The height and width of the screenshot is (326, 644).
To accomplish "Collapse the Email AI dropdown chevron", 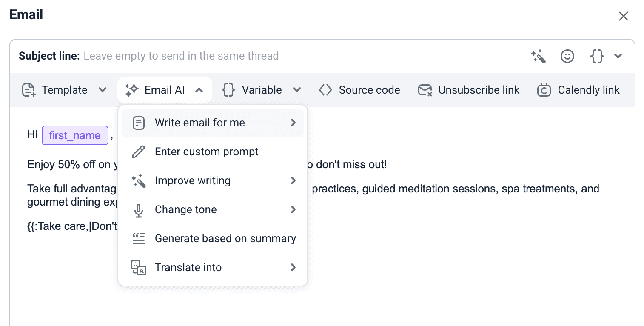I will 199,90.
